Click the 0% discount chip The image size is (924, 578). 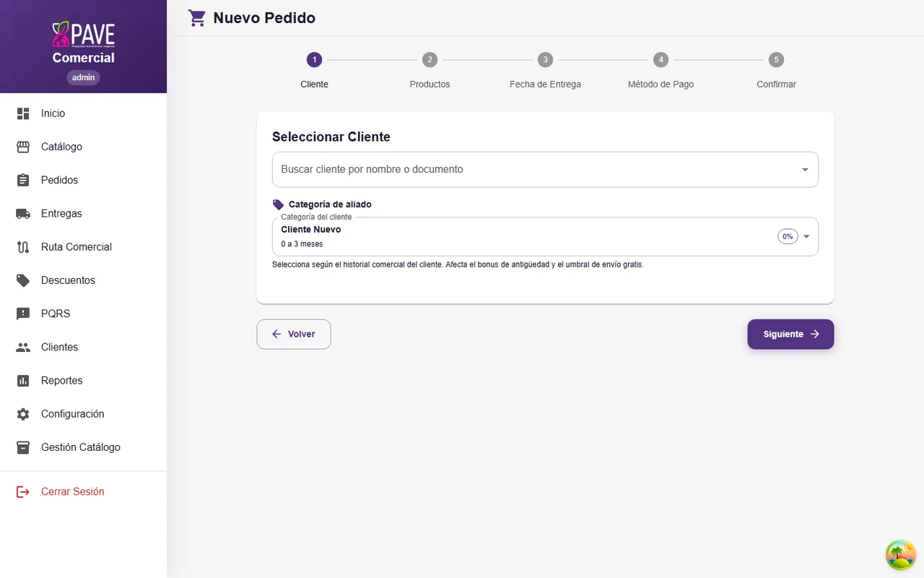click(788, 237)
